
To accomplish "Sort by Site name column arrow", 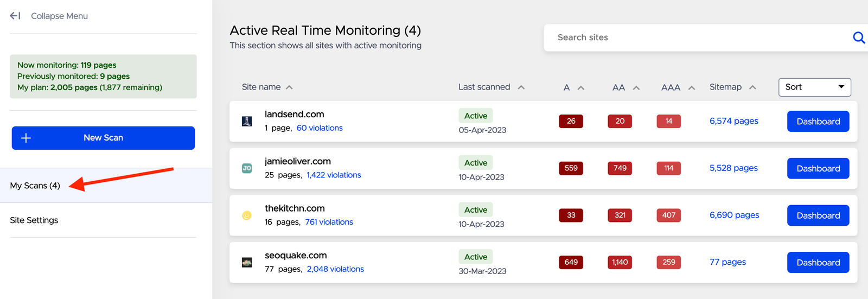I will click(x=289, y=87).
